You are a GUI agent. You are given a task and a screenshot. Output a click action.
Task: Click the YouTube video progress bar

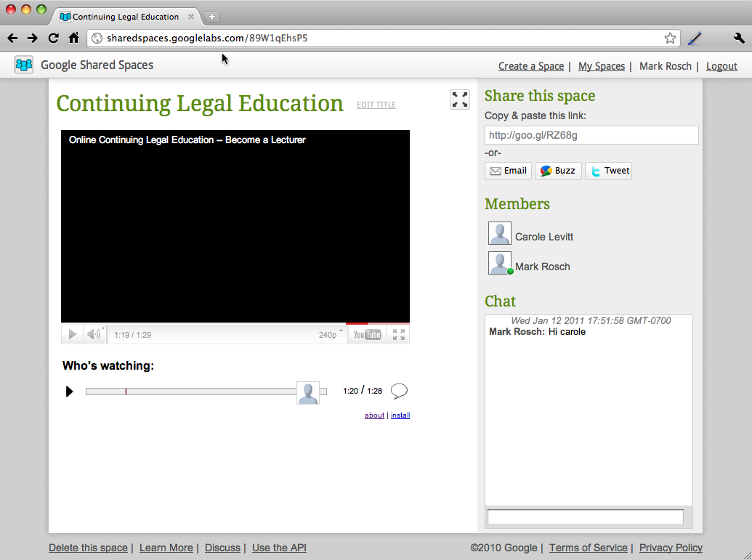(x=235, y=324)
